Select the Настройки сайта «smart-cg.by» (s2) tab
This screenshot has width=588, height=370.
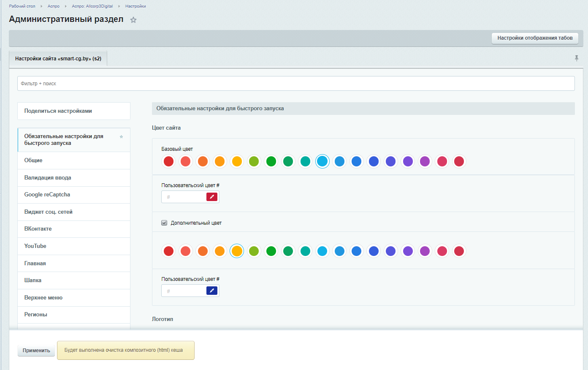[x=58, y=59]
